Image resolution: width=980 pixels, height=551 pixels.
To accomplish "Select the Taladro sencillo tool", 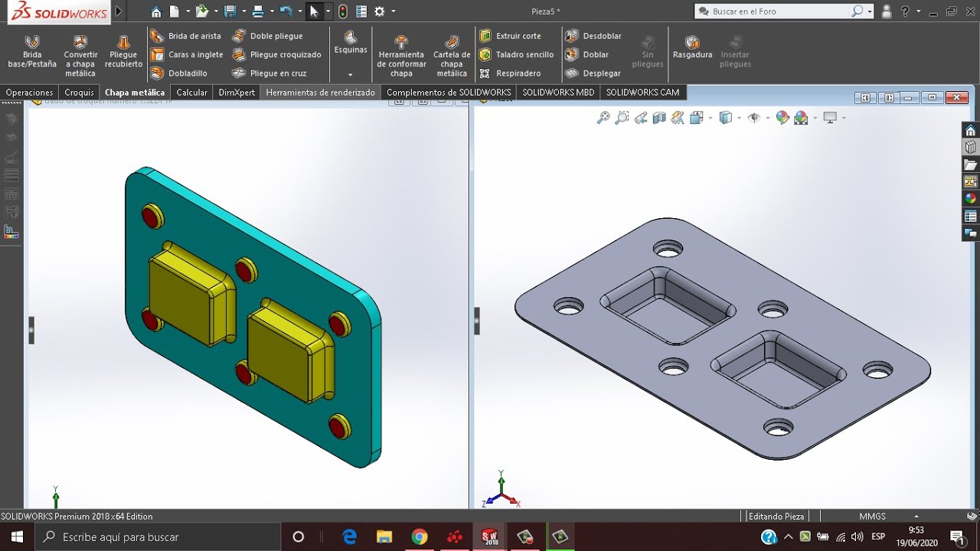I will (517, 54).
